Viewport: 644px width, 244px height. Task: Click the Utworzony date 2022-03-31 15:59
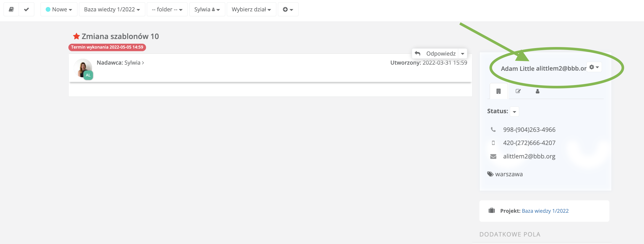tap(445, 63)
